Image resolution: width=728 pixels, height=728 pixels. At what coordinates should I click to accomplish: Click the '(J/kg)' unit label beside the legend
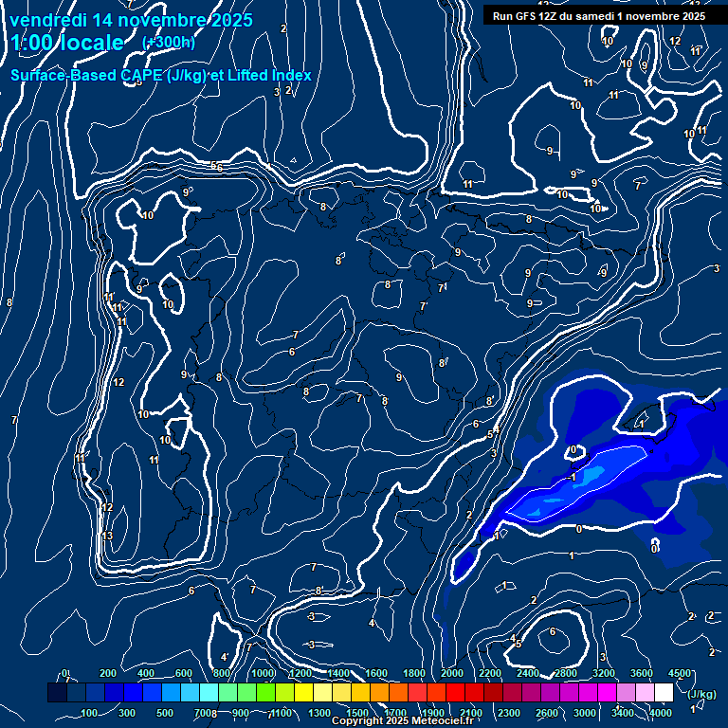pyautogui.click(x=701, y=695)
